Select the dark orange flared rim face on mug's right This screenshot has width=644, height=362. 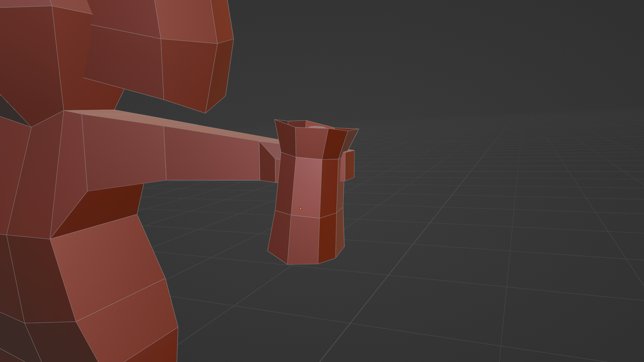pos(334,144)
